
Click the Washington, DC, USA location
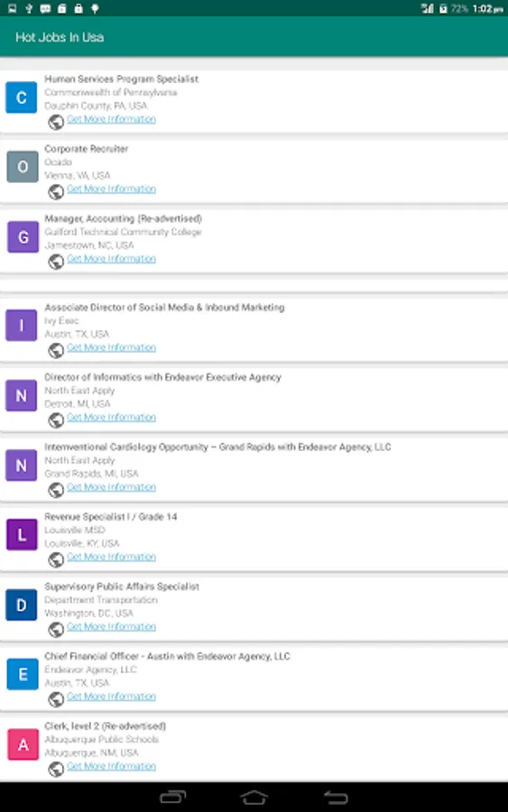tap(88, 614)
